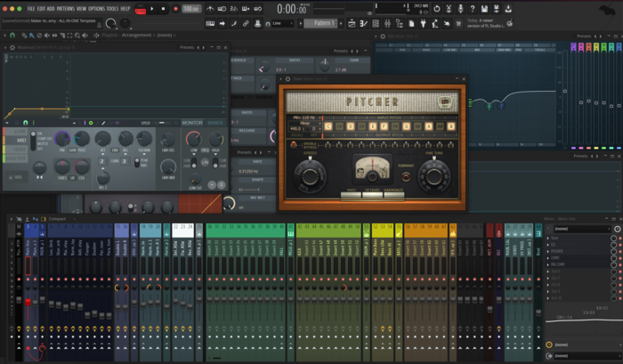
Task: Read the FL Studio new version news
Action: [486, 23]
